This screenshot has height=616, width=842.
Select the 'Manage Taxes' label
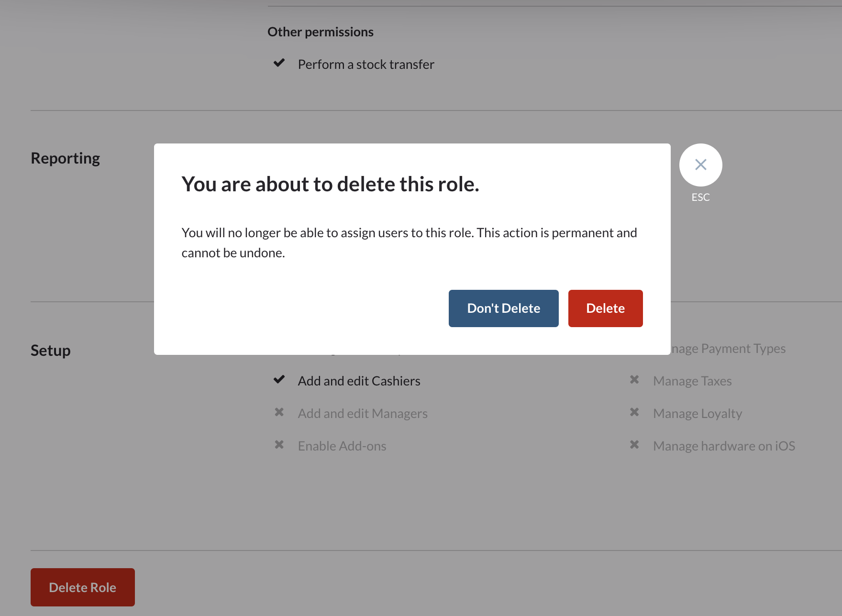pos(692,381)
